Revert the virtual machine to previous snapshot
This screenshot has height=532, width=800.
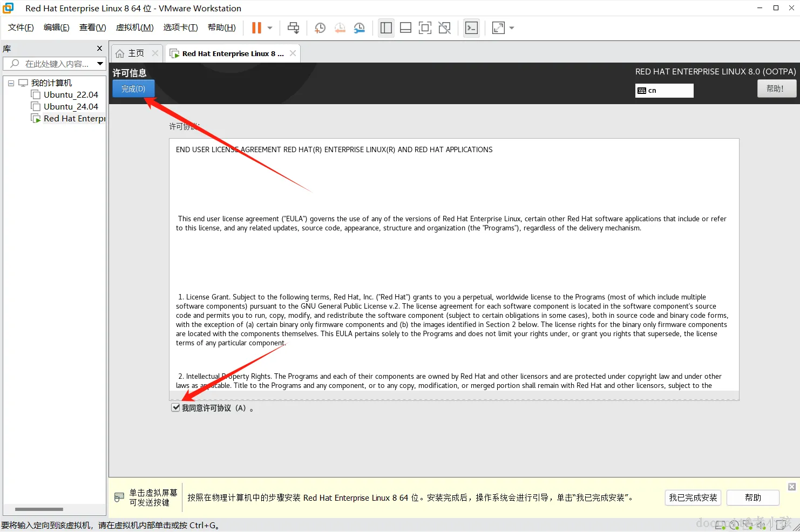pyautogui.click(x=340, y=28)
